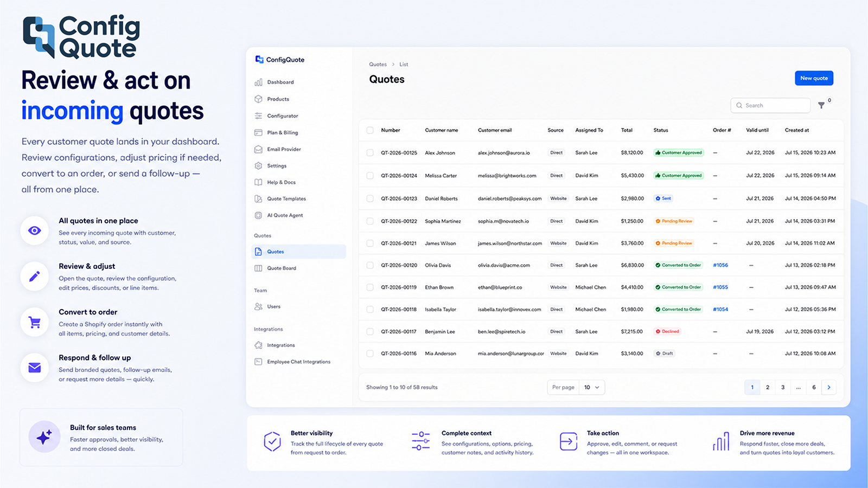The height and width of the screenshot is (488, 868).
Task: Click the Quote Board columns icon
Action: [258, 268]
